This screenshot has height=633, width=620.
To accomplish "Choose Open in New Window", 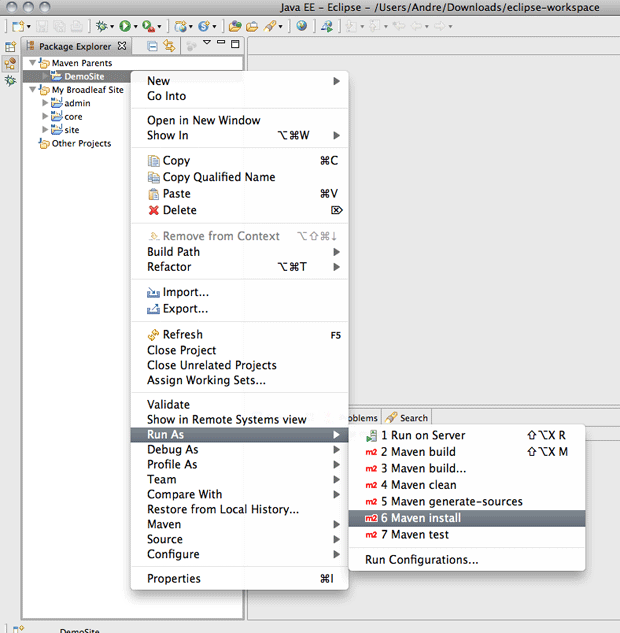I will click(240, 120).
